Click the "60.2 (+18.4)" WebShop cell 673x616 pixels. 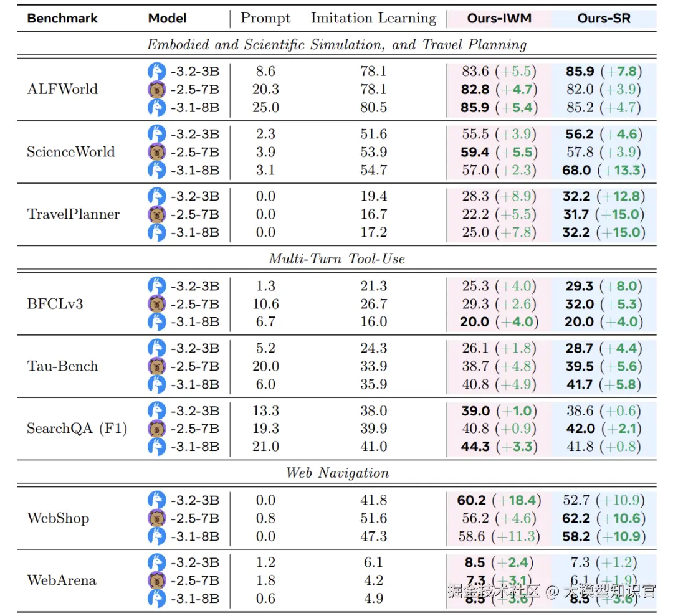499,500
